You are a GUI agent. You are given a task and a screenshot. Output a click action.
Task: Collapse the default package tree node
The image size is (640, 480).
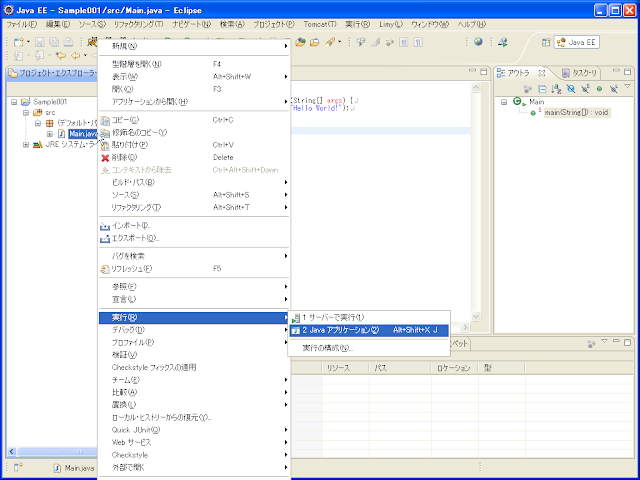[x=38, y=123]
